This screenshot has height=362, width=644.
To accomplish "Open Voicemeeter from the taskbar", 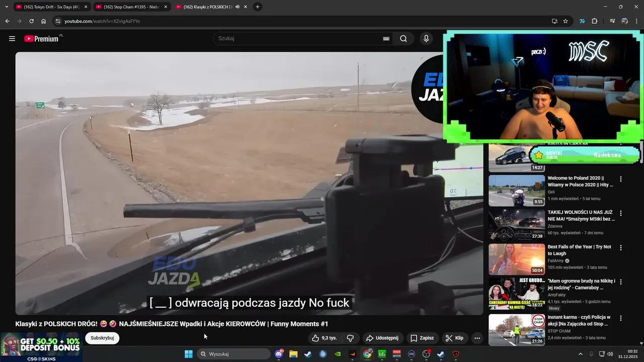I will pos(396,354).
